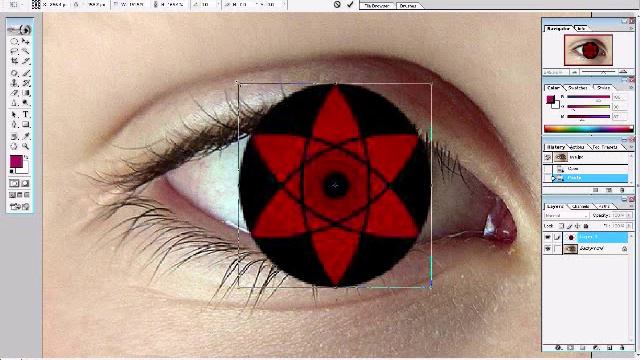Viewport: 640px width, 360px height.
Task: Select the Healing Brush tool
Action: [x=14, y=73]
